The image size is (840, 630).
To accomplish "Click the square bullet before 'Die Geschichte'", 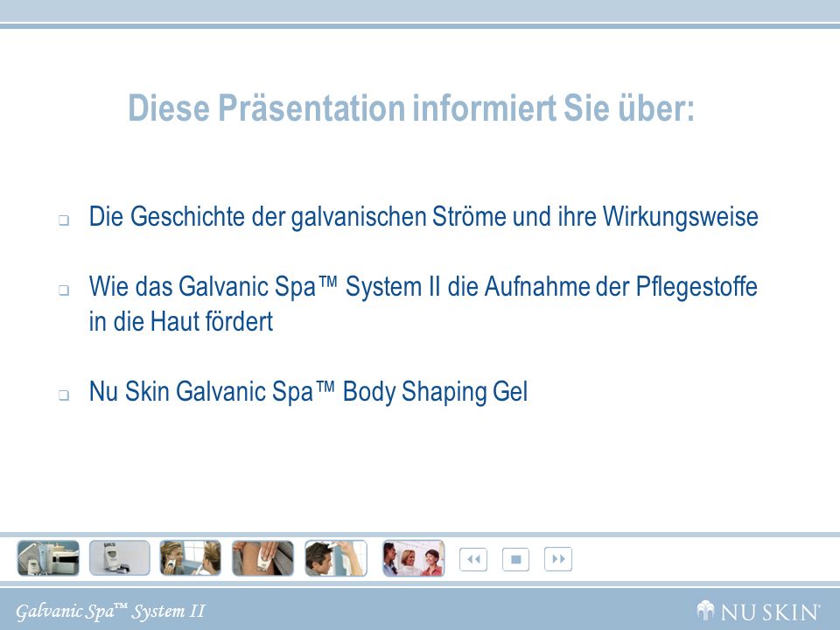I will [64, 220].
